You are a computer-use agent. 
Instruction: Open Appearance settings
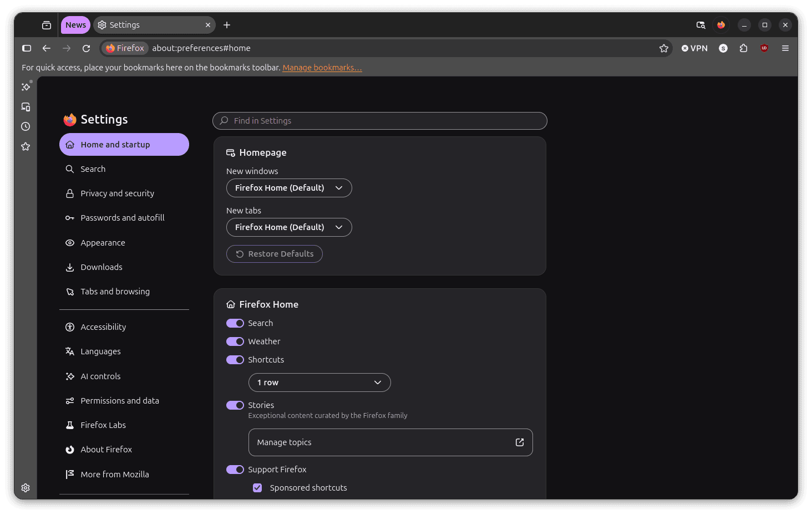[x=124, y=243]
